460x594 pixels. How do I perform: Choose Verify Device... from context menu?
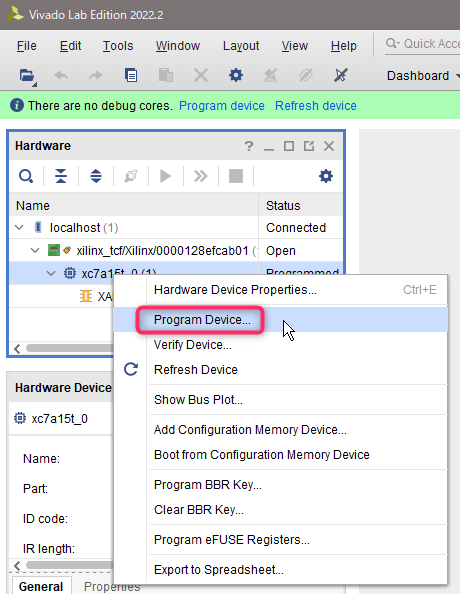[x=280, y=345]
